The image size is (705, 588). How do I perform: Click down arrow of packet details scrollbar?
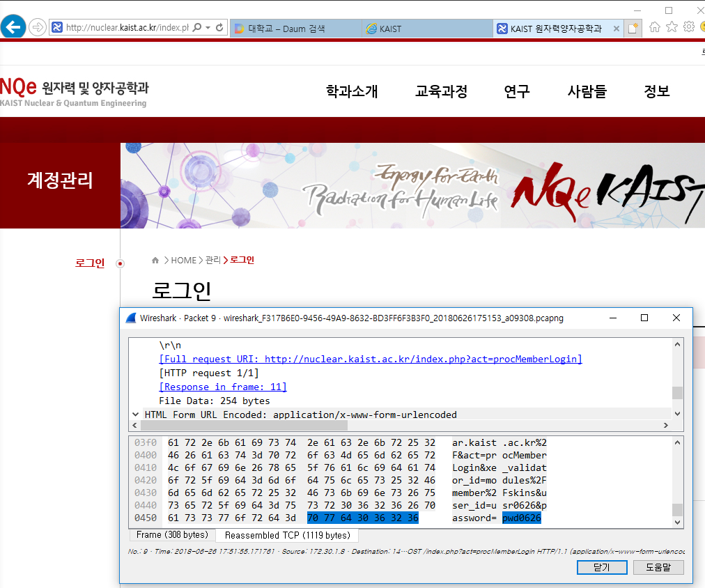677,414
